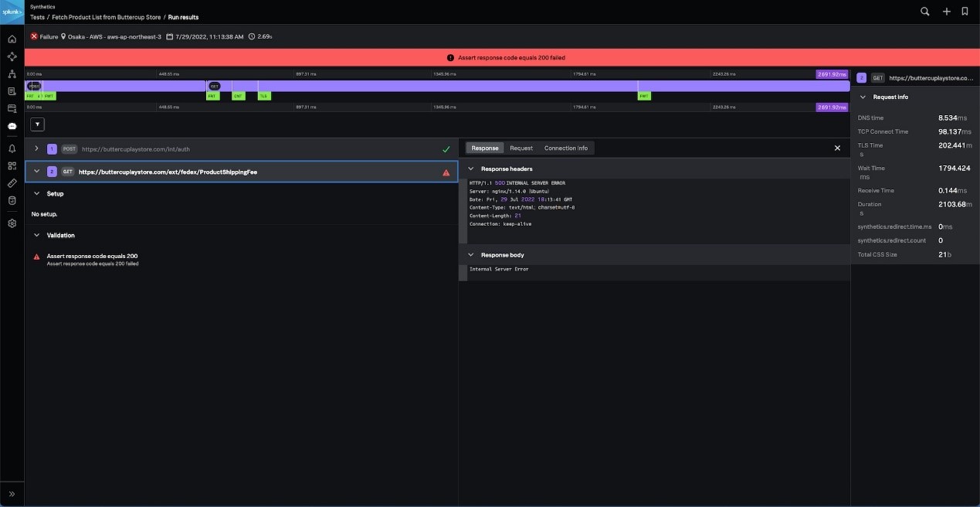Select the APM dependency map icon in sidebar

(x=12, y=56)
